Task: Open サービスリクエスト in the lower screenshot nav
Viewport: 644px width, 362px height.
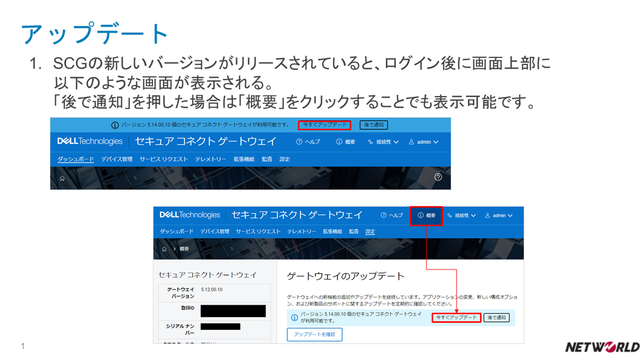Action: pos(258,232)
